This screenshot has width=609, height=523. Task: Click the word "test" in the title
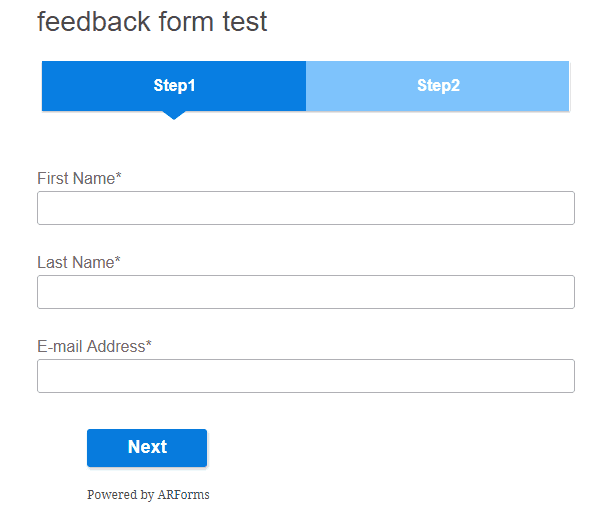[x=245, y=22]
